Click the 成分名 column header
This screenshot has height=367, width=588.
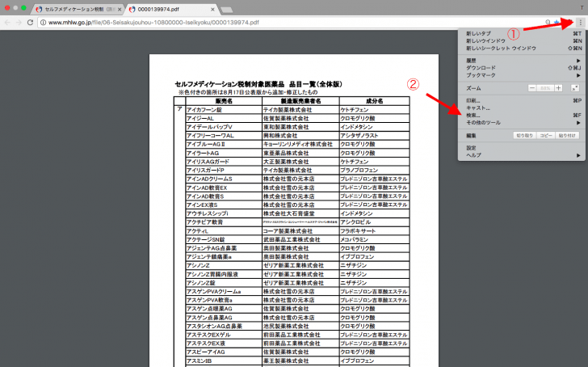[374, 101]
